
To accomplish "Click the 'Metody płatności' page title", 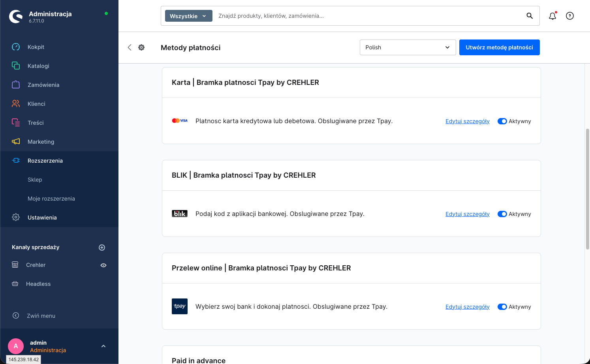I will (x=191, y=48).
